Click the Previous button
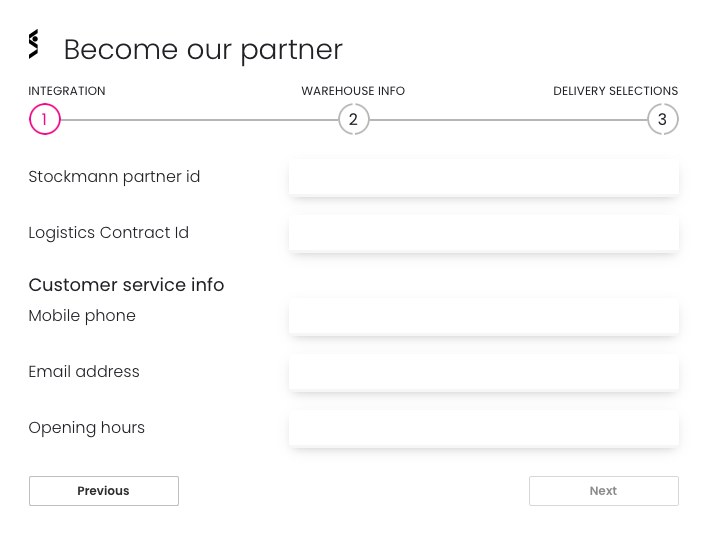Viewport: 707px width, 544px height. click(104, 491)
